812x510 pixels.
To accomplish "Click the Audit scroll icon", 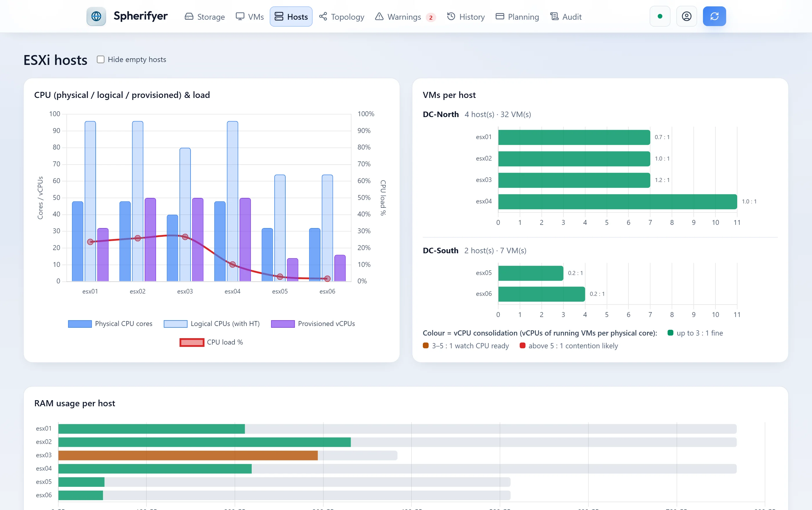I will point(554,17).
